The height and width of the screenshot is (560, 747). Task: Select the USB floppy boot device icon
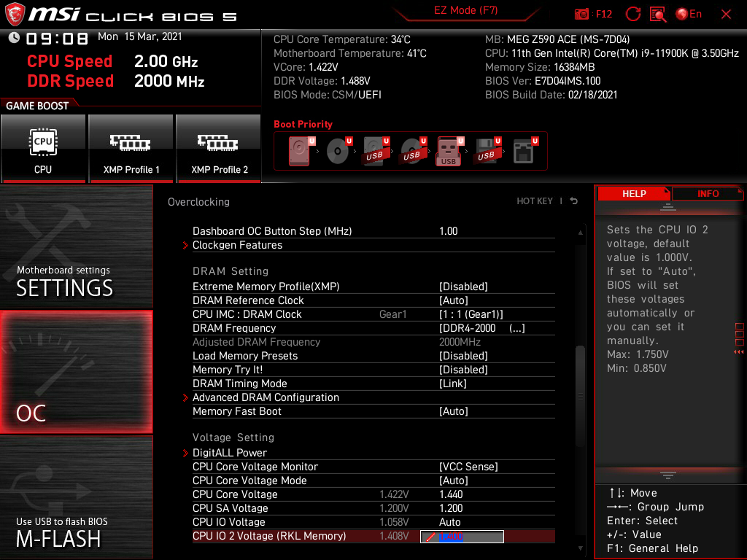point(488,151)
